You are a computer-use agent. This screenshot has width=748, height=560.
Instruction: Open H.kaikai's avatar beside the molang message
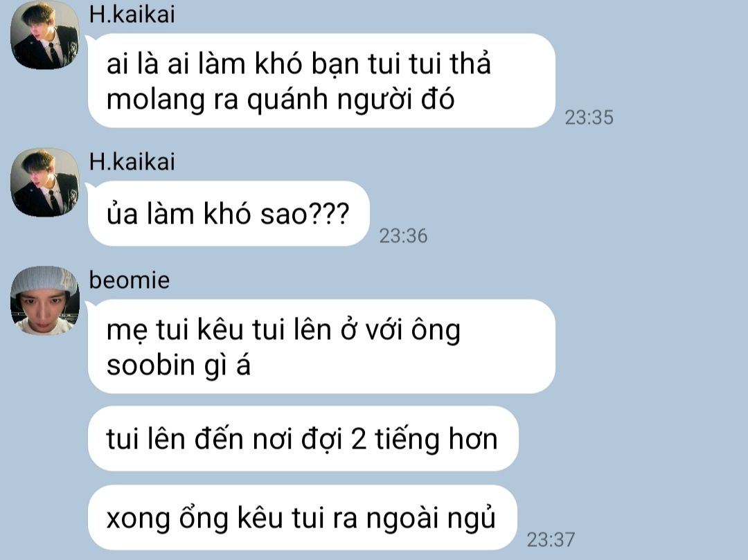[x=45, y=35]
